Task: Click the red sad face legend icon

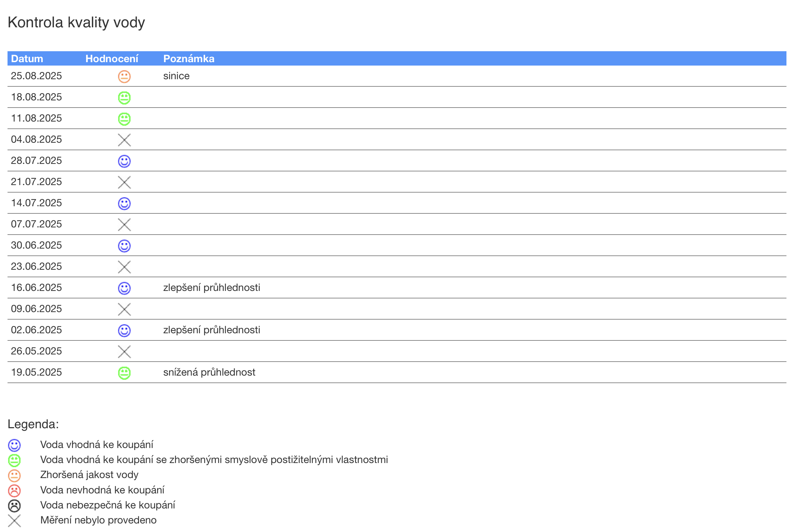Action: tap(14, 491)
